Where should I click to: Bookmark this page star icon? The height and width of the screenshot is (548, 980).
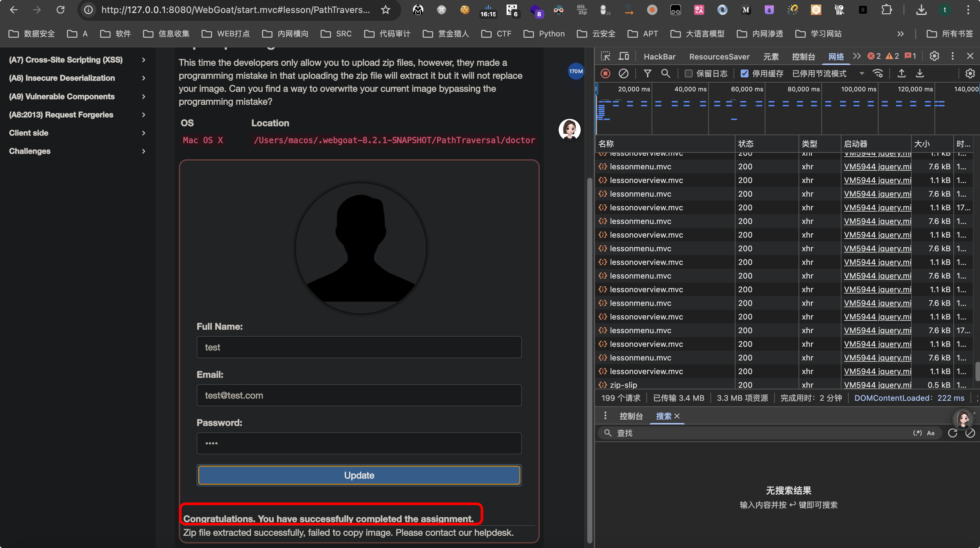(385, 10)
